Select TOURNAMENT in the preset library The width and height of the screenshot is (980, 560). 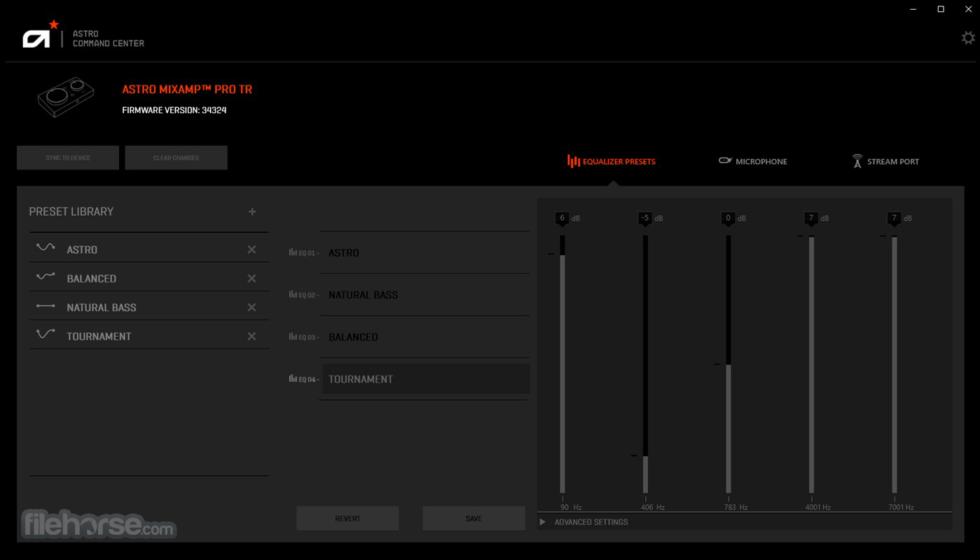(149, 336)
